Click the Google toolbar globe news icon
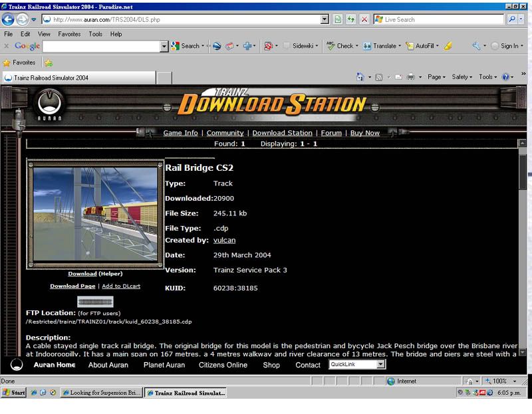 217,46
